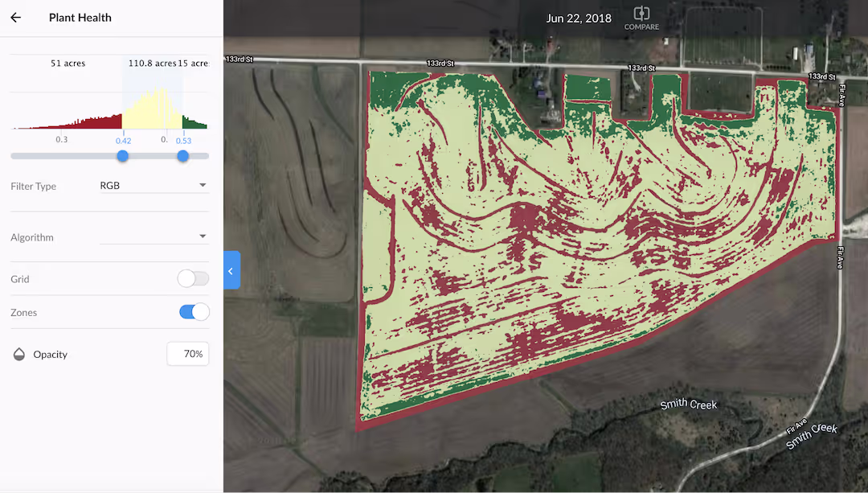Enable the Grid overlay
The height and width of the screenshot is (493, 868).
click(192, 277)
